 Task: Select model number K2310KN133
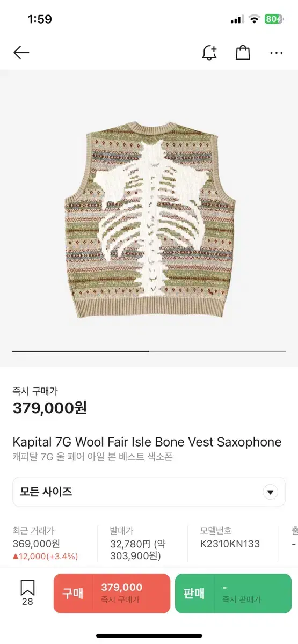[230, 544]
